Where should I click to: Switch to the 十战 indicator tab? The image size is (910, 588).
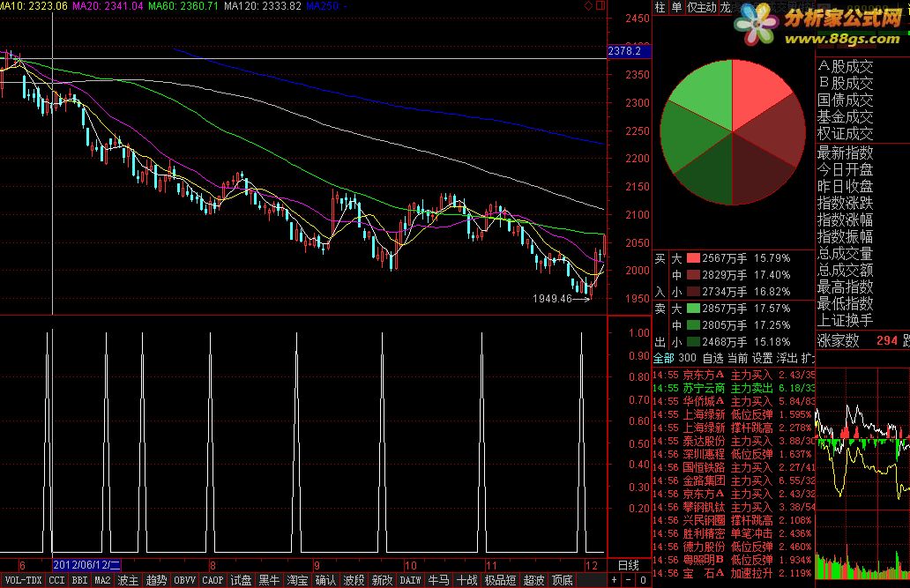[467, 580]
